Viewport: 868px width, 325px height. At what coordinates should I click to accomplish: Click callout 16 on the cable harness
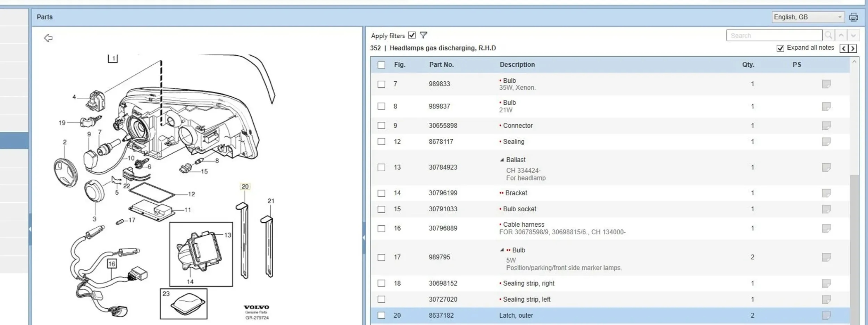(112, 264)
